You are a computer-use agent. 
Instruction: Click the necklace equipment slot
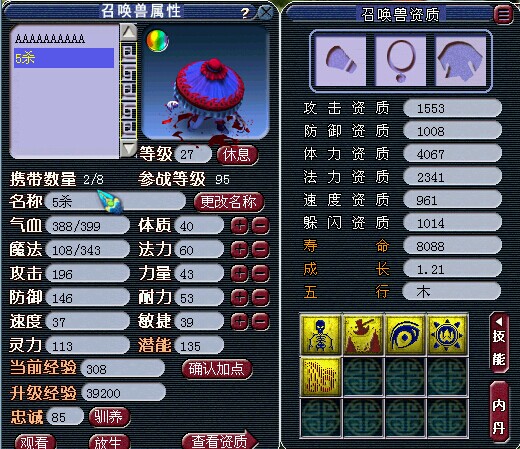tap(400, 61)
